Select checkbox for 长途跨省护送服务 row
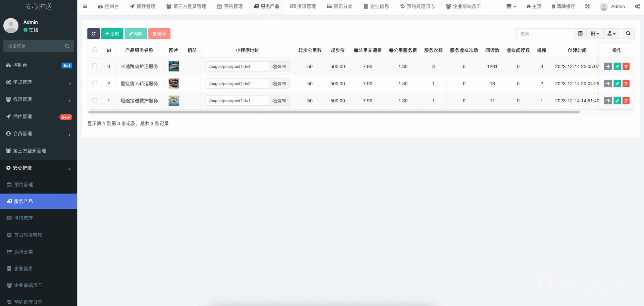 pos(95,66)
